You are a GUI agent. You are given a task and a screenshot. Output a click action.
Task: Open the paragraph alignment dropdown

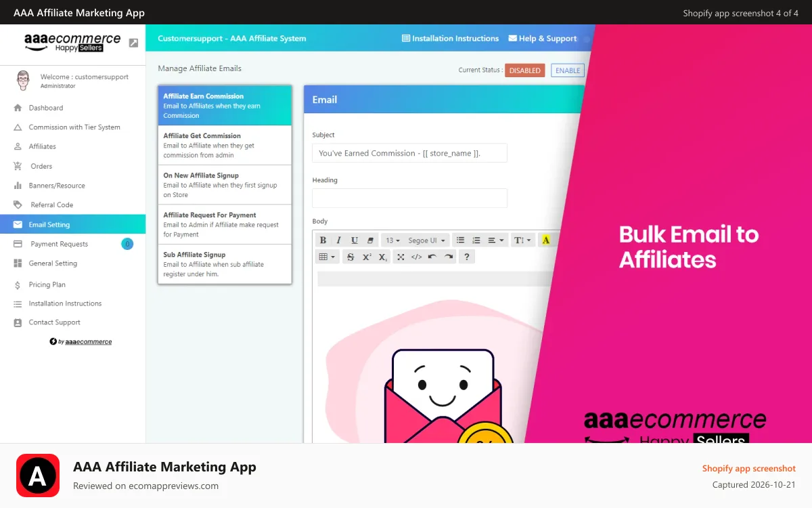pyautogui.click(x=496, y=240)
